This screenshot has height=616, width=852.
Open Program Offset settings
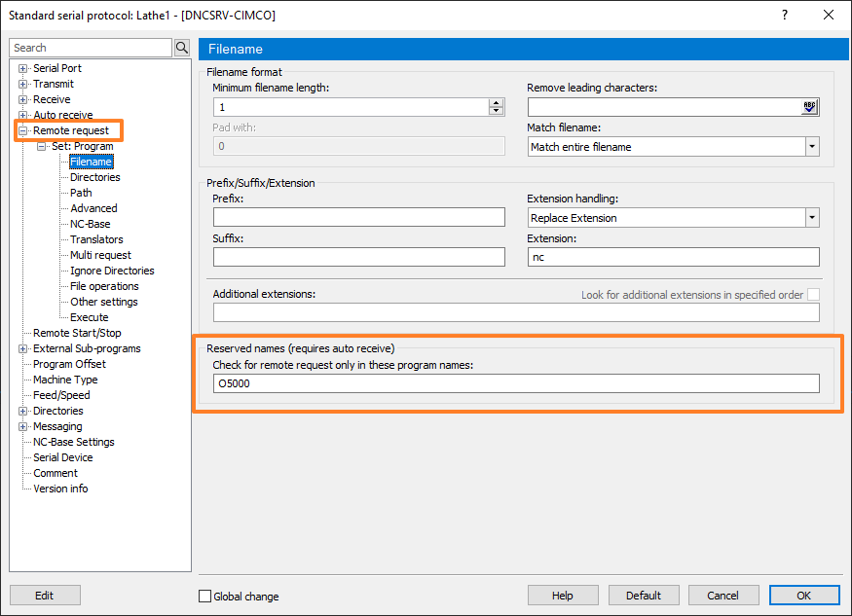[69, 364]
